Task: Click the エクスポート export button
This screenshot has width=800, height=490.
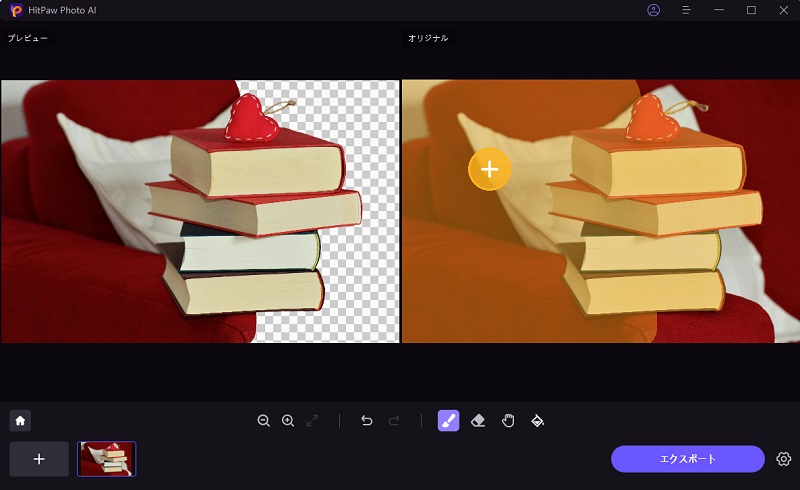Action: [687, 459]
